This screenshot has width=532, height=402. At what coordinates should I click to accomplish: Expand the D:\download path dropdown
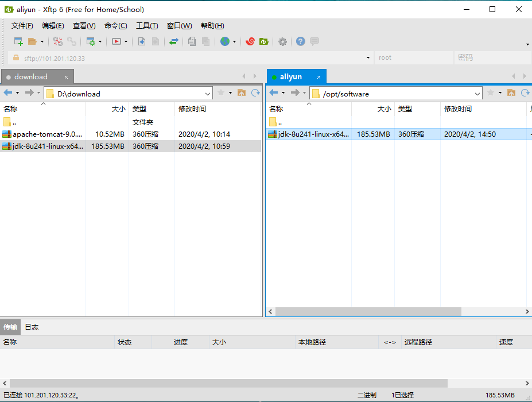tap(207, 94)
